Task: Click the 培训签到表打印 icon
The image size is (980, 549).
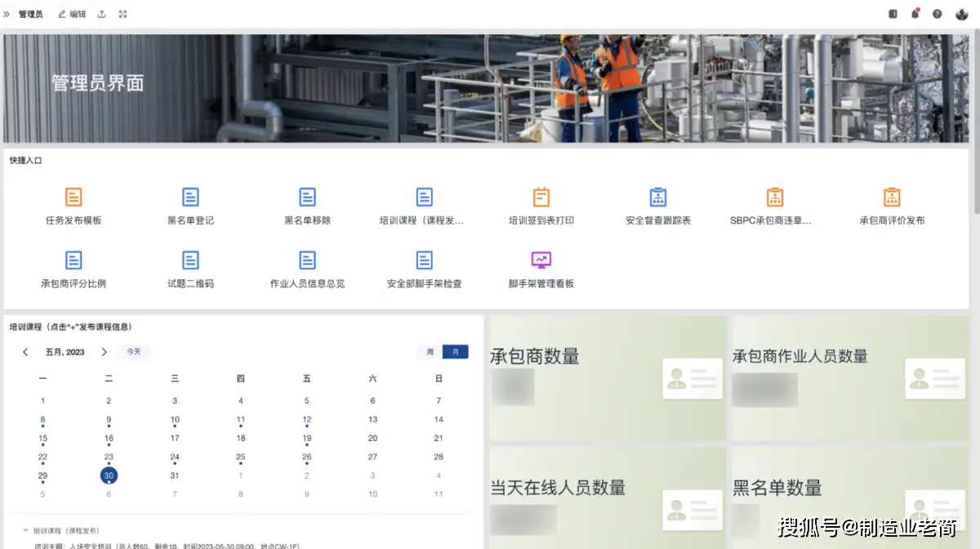Action: coord(541,197)
